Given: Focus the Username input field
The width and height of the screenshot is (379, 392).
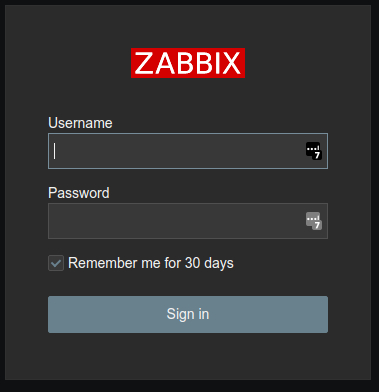Looking at the screenshot, I should tap(188, 151).
